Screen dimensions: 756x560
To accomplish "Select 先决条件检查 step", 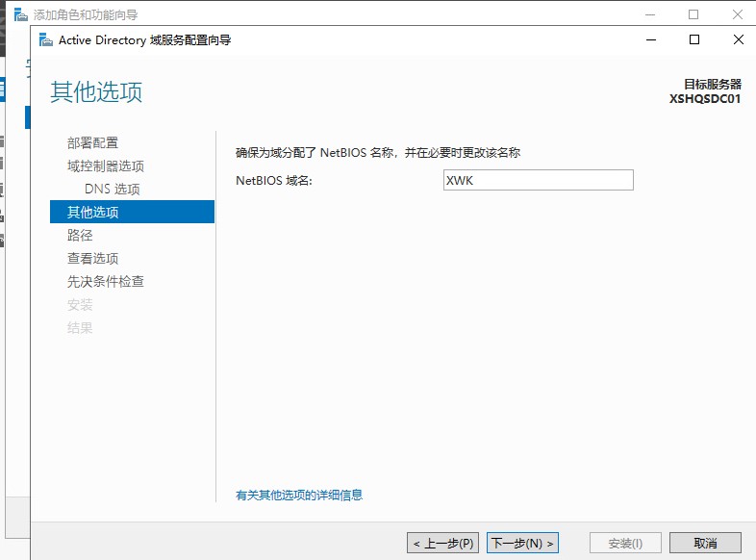I will pyautogui.click(x=106, y=282).
